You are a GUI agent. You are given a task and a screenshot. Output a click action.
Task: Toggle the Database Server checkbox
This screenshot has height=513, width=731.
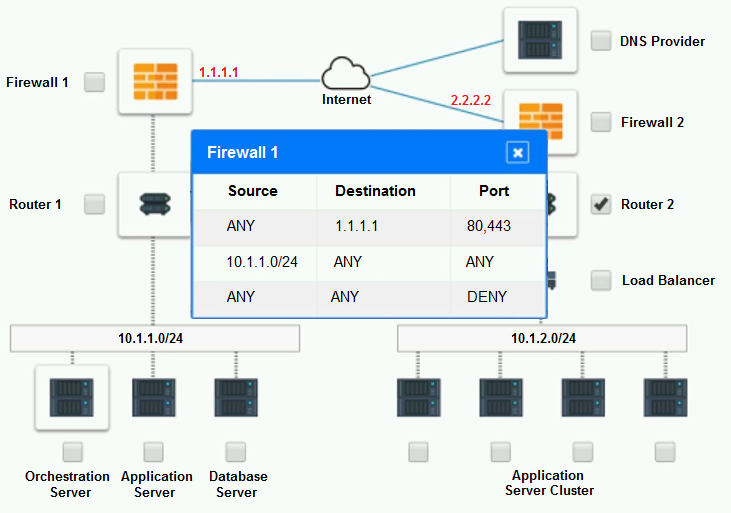click(x=236, y=451)
